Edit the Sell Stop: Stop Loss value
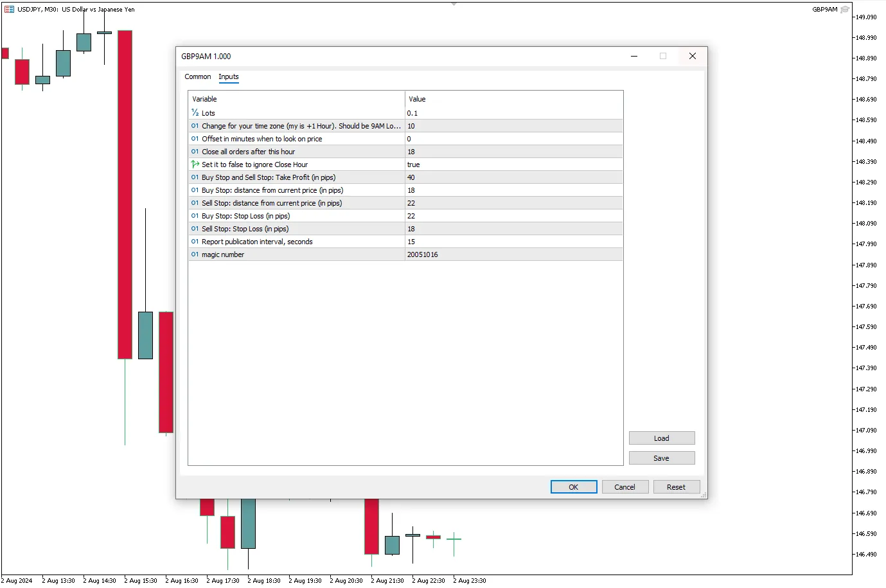886x588 pixels. pyautogui.click(x=514, y=229)
